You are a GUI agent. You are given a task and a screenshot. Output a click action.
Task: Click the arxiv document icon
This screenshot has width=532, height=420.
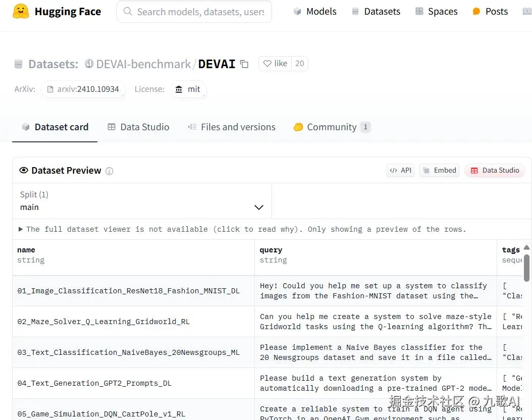tap(50, 89)
